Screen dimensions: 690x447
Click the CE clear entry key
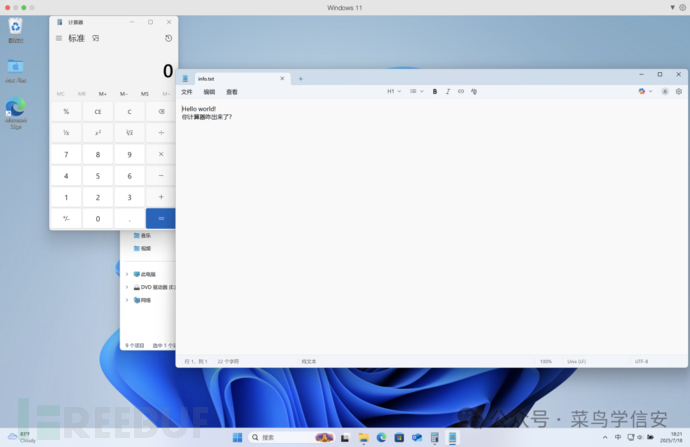coord(98,112)
